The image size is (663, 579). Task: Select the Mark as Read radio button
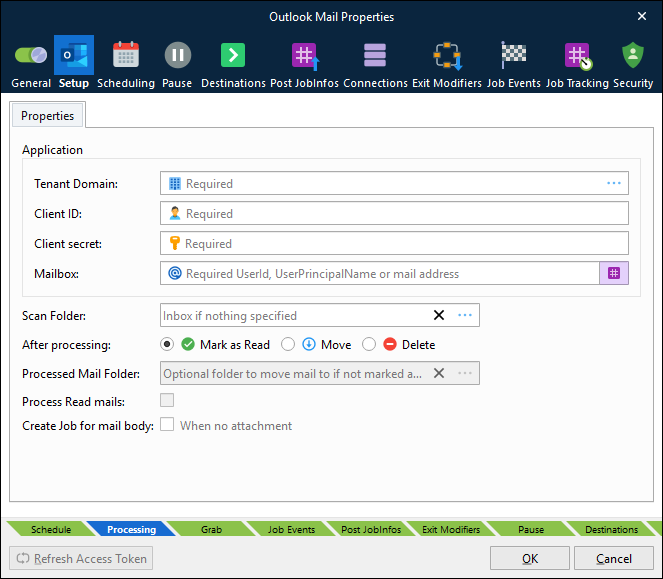[x=167, y=344]
